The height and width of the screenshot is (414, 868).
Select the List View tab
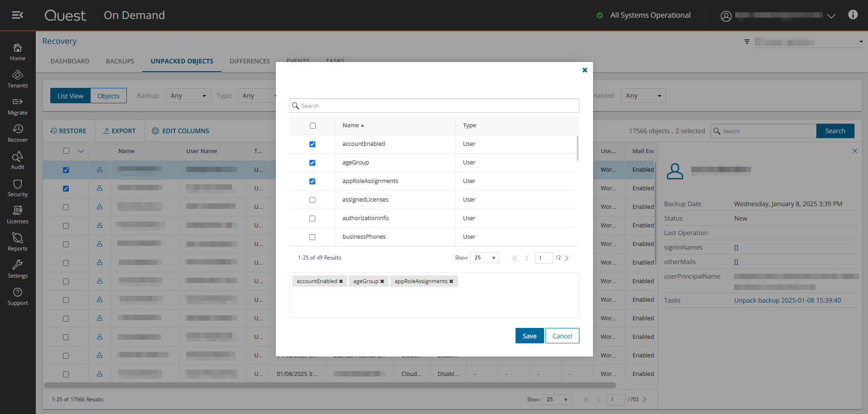click(70, 96)
